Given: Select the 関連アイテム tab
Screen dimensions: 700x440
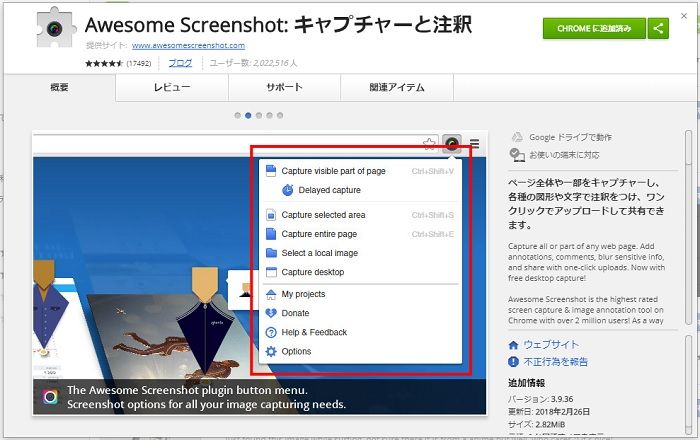Looking at the screenshot, I should click(x=396, y=88).
